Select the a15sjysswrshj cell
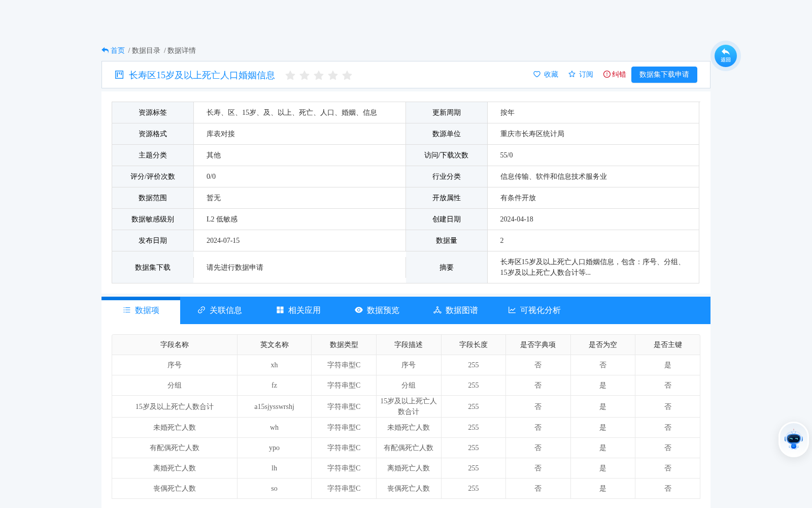Image resolution: width=812 pixels, height=508 pixels. click(275, 406)
